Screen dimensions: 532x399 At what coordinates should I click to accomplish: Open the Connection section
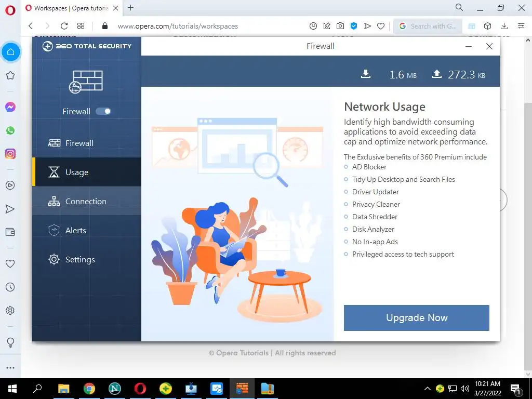87,201
